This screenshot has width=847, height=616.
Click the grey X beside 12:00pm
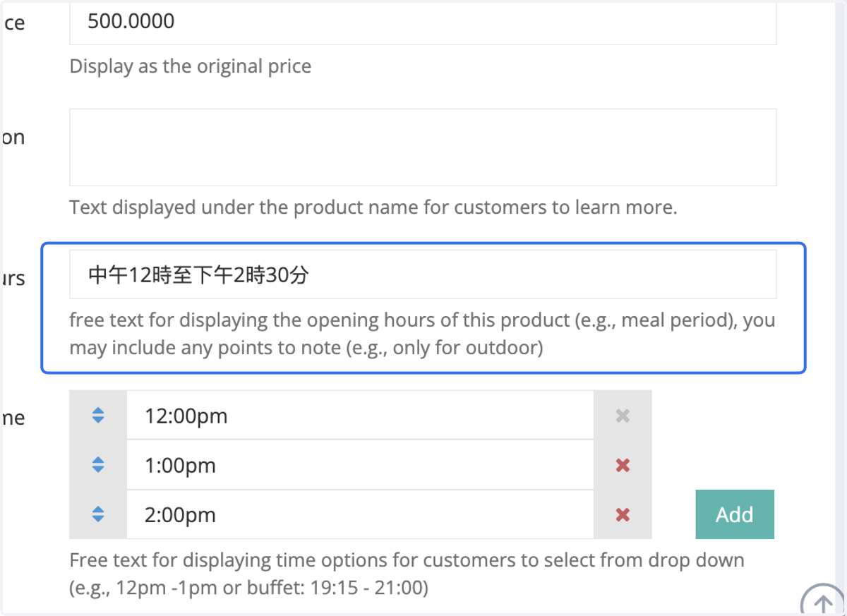[623, 416]
